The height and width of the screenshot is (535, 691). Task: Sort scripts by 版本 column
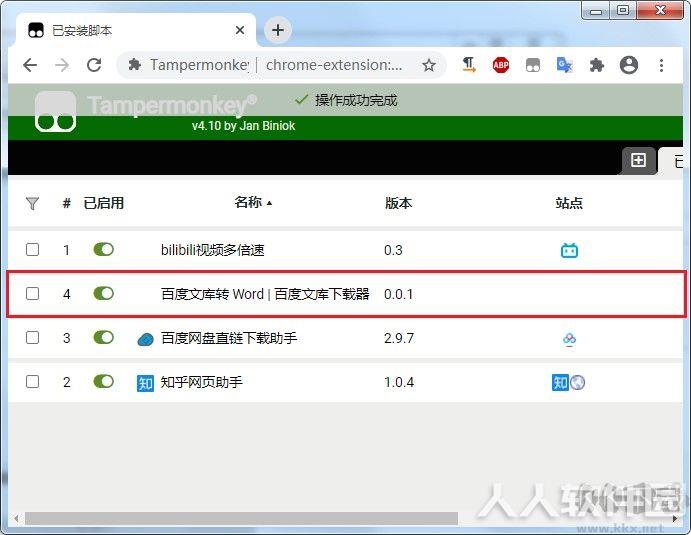[398, 203]
